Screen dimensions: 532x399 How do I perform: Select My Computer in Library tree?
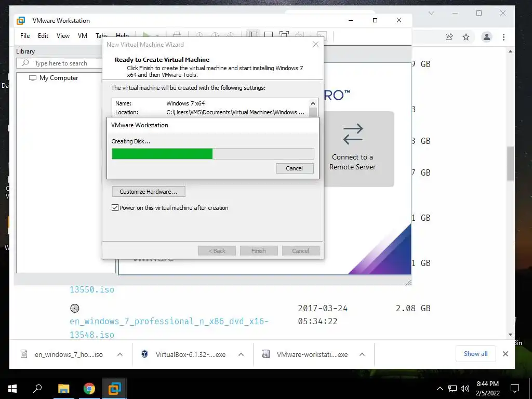point(58,78)
